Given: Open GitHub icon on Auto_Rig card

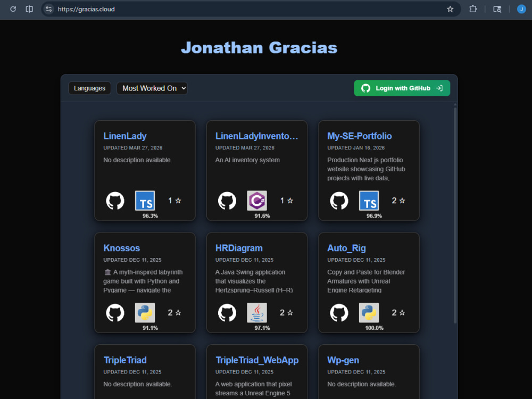Looking at the screenshot, I should coord(339,312).
